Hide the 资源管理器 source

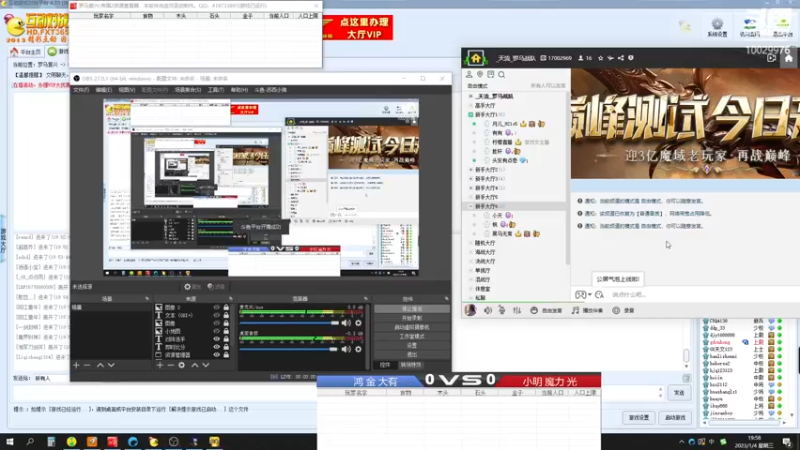click(217, 355)
